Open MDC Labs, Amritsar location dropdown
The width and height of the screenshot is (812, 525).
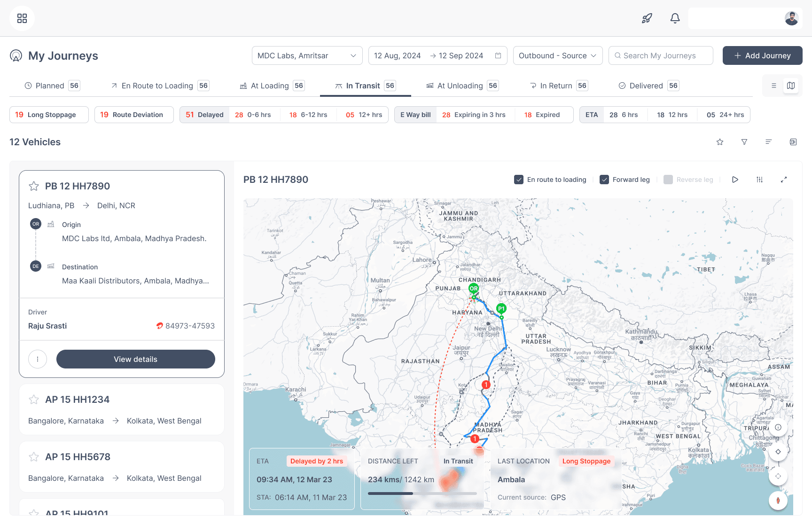(307, 55)
